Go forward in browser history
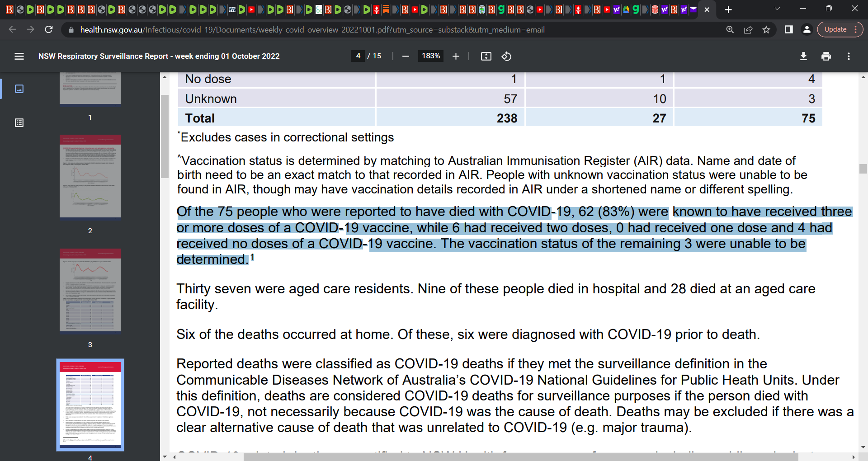868x461 pixels. tap(30, 29)
